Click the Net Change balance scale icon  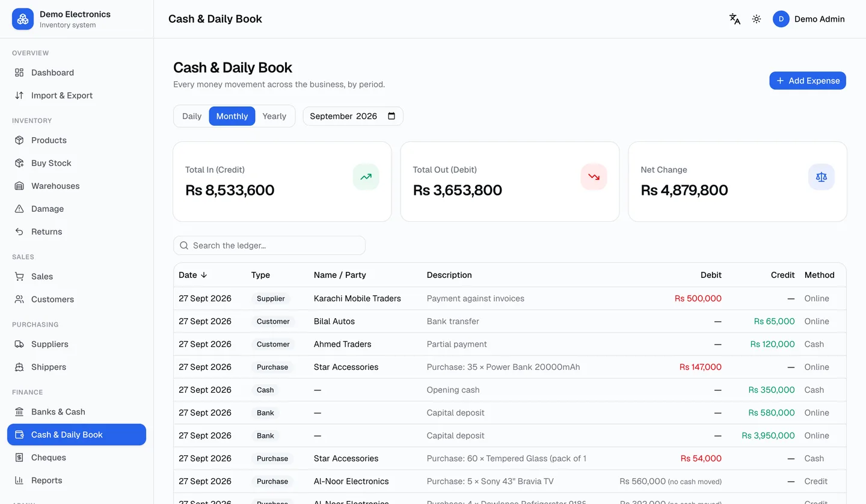[x=821, y=177]
